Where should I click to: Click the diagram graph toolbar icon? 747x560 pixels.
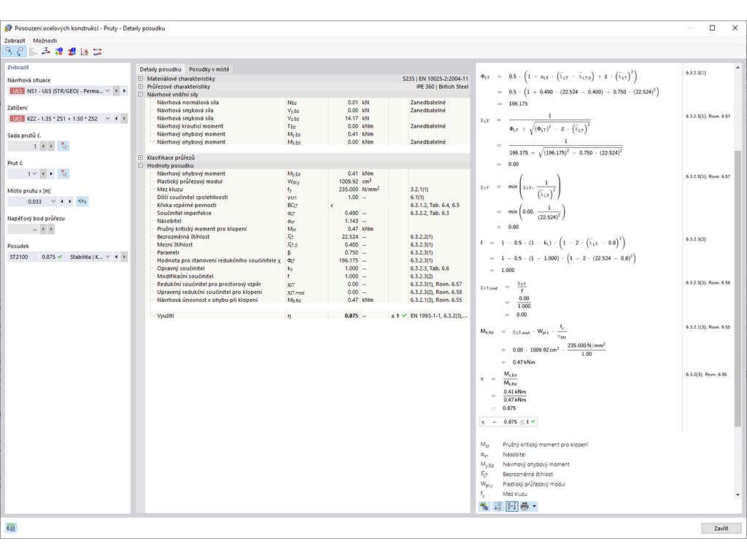pyautogui.click(x=85, y=52)
